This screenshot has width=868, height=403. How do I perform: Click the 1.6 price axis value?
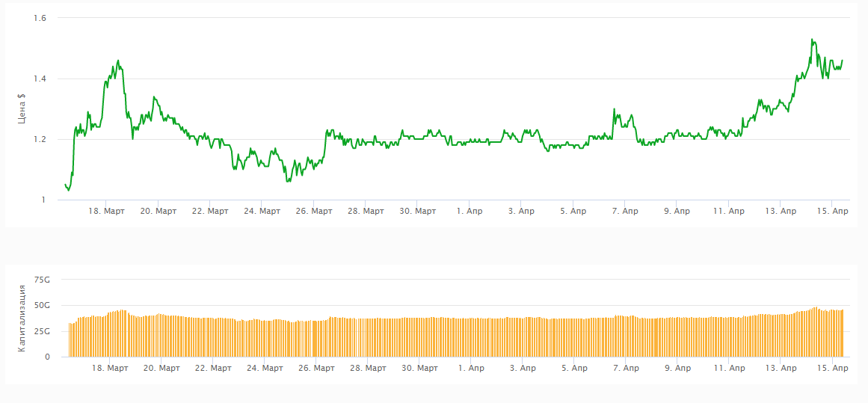pos(40,18)
